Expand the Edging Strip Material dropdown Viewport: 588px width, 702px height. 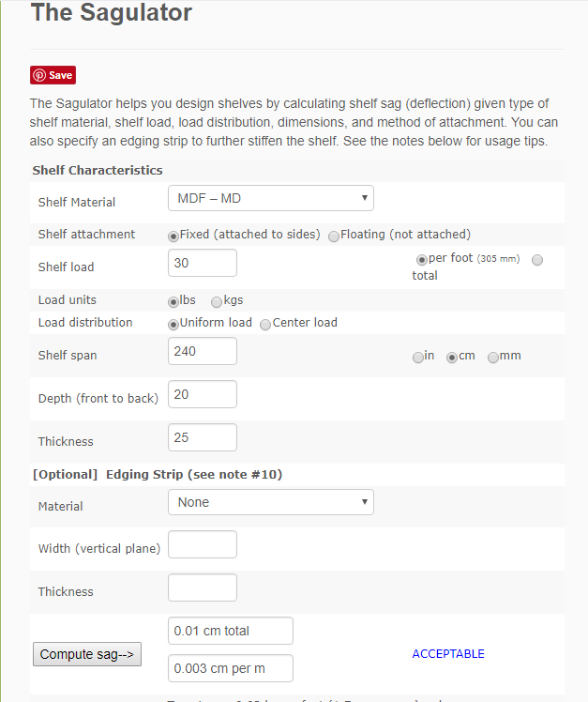pos(270,502)
